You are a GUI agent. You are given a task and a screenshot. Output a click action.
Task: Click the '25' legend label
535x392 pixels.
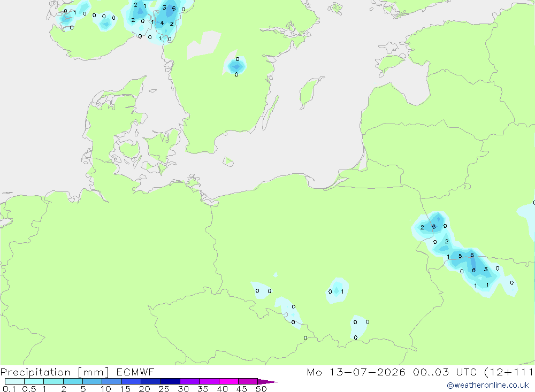[164, 389]
